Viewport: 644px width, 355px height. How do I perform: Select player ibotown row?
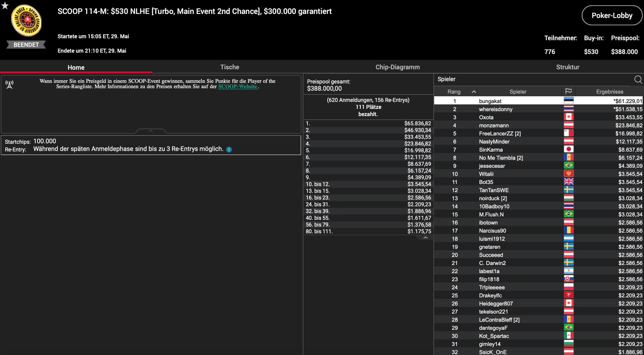pyautogui.click(x=538, y=223)
